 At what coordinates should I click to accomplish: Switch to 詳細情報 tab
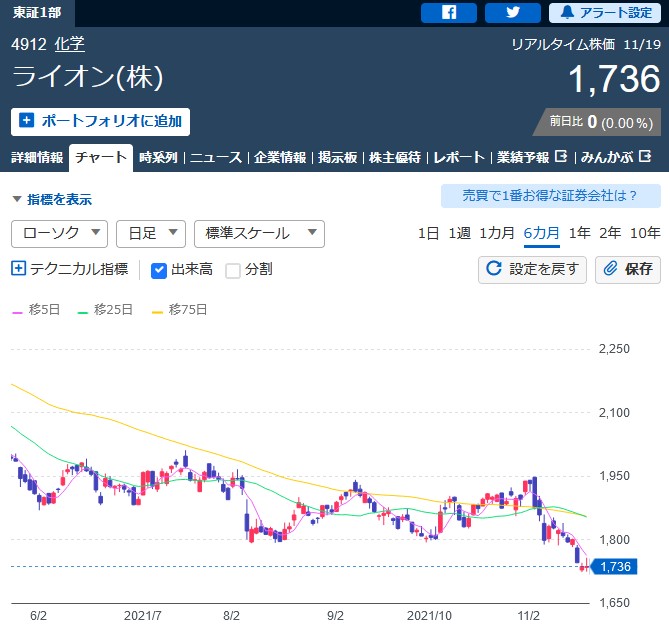pyautogui.click(x=37, y=157)
